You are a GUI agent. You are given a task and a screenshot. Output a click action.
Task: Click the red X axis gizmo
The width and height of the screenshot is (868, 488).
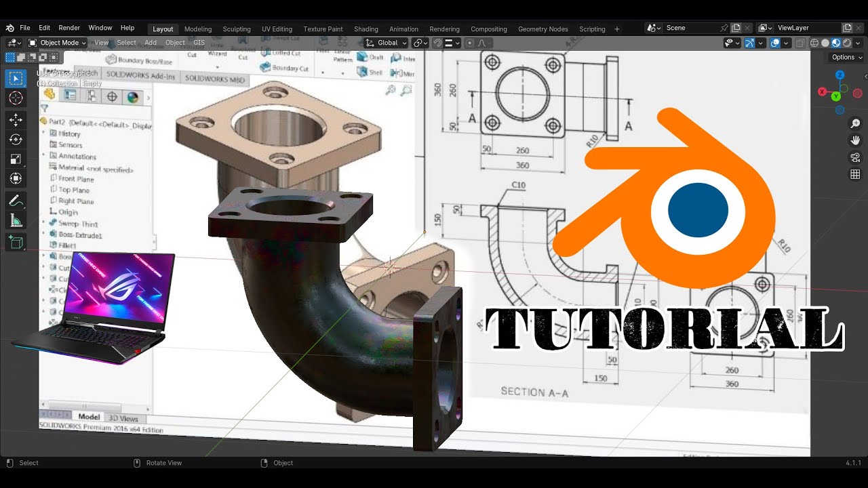click(823, 91)
